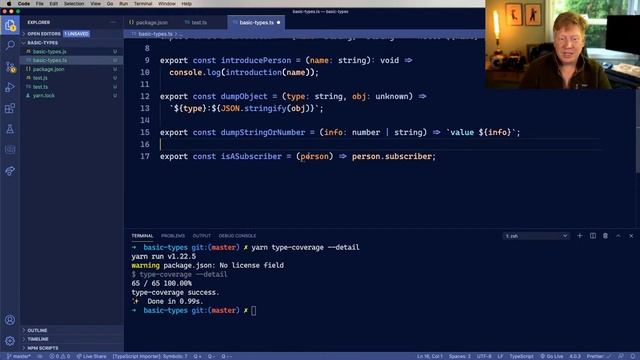The width and height of the screenshot is (640, 360).
Task: Click Spaces indentation setting in status bar
Action: (460, 356)
